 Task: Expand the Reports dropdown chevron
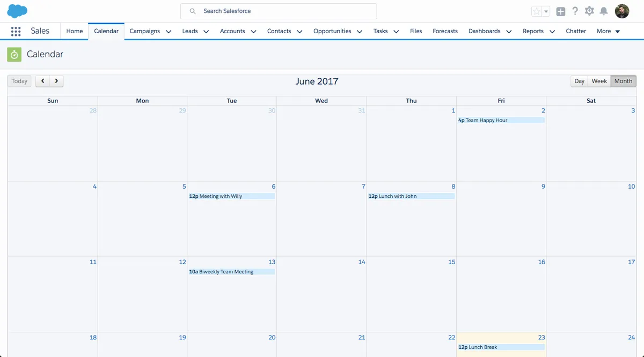click(x=552, y=32)
